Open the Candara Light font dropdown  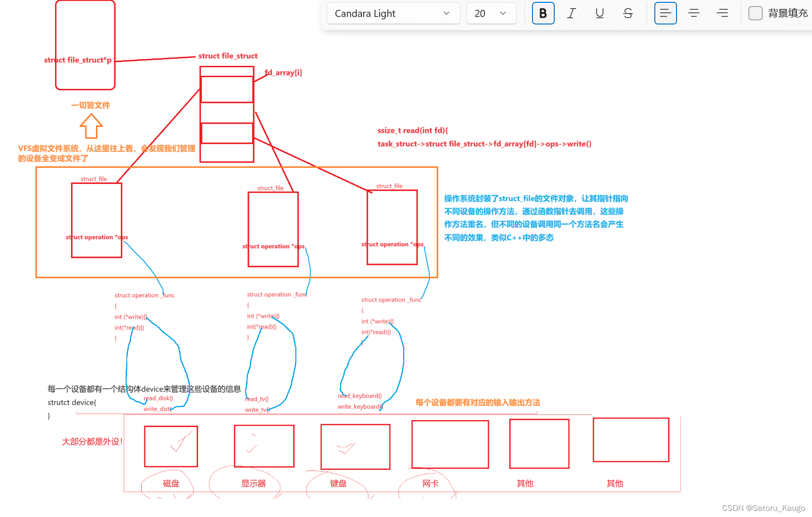pos(393,13)
